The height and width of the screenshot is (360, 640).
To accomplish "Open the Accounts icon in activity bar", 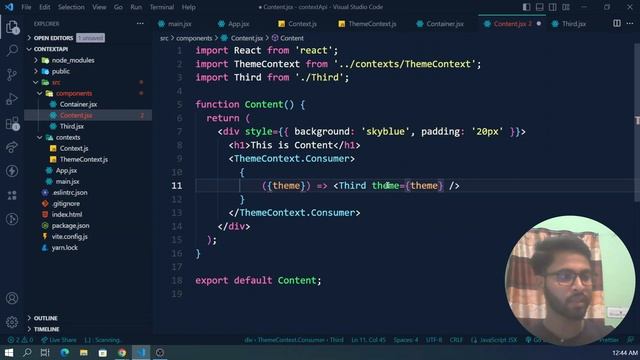I will click(x=12, y=298).
